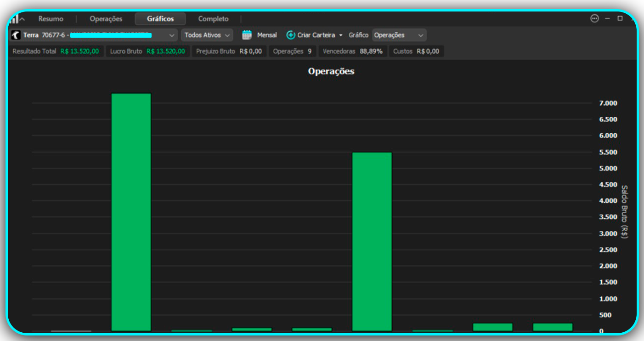Click the bar chart app icon at top-left
Image resolution: width=644 pixels, height=341 pixels.
pos(14,19)
